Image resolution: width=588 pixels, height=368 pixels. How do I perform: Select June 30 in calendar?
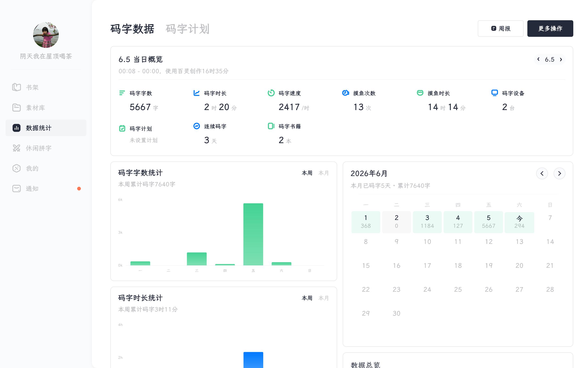pyautogui.click(x=396, y=313)
